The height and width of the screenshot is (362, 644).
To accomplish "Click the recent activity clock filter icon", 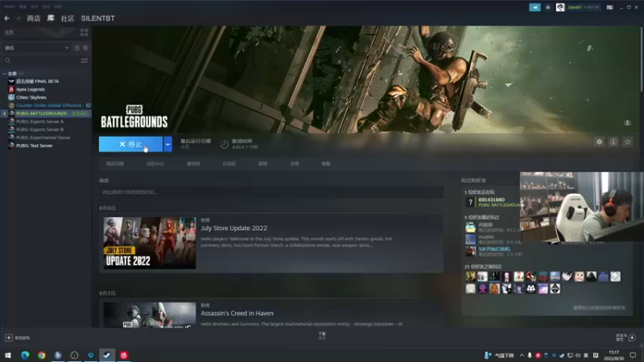I will pos(76,48).
